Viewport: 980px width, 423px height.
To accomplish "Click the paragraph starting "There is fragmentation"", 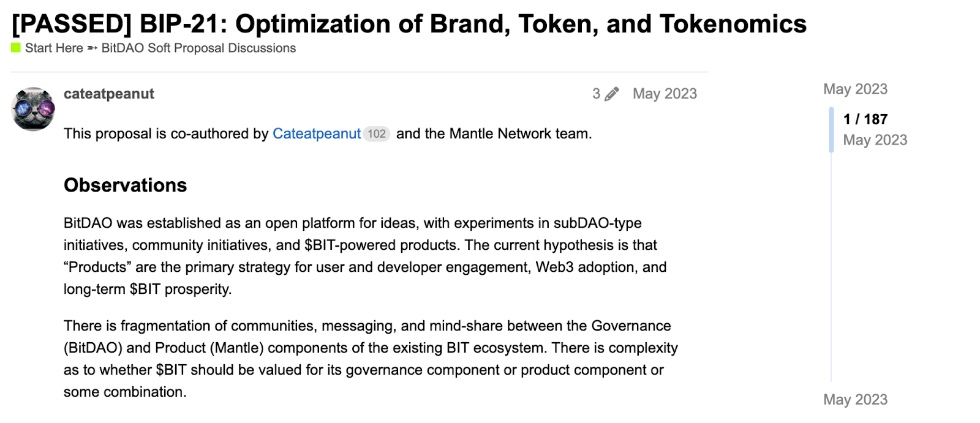I will point(370,359).
